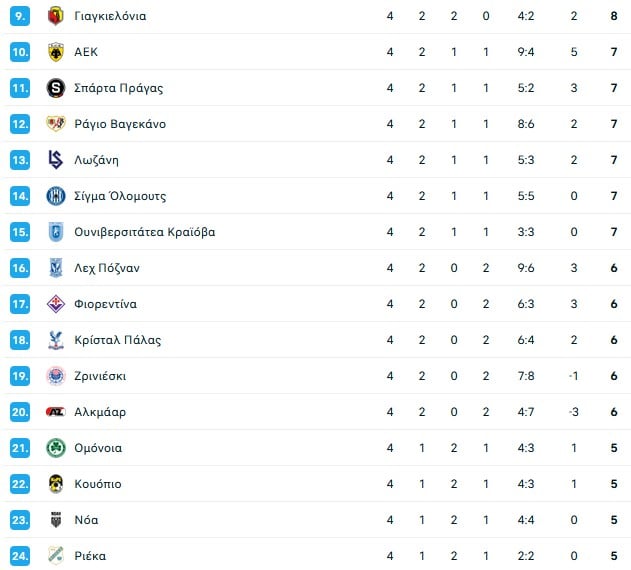This screenshot has height=570, width=631.
Task: Click the Alkmaar AZ logo
Action: coord(55,412)
